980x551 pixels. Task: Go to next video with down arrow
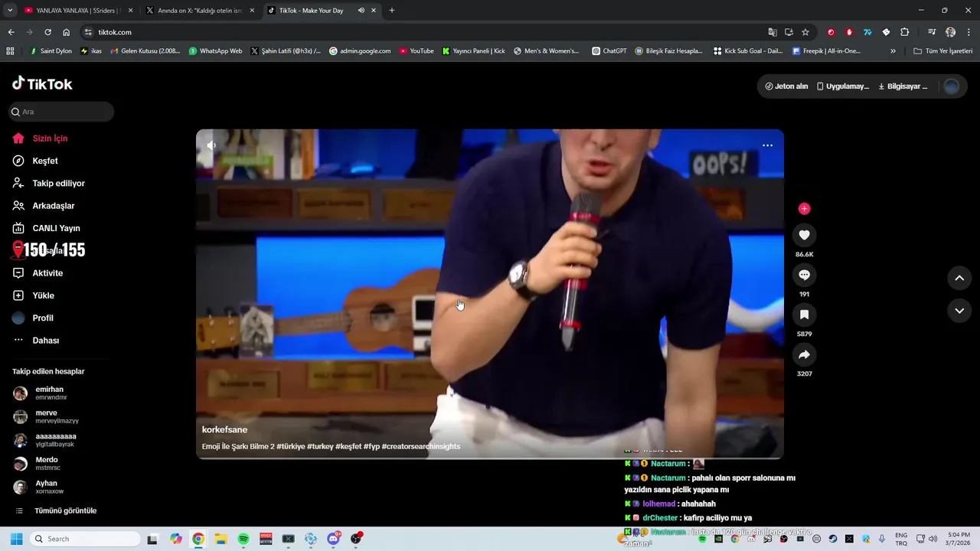959,311
